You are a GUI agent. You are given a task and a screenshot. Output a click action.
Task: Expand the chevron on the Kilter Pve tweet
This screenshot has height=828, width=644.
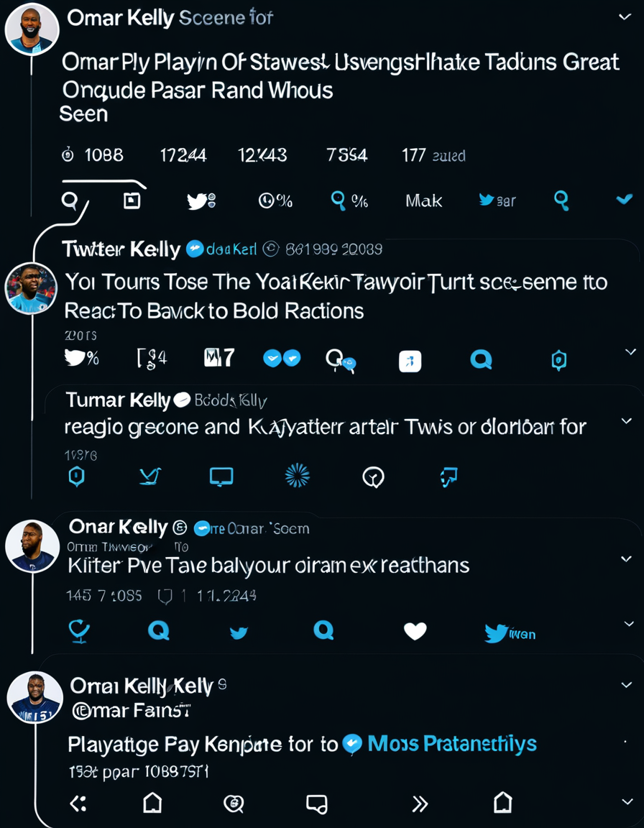[x=626, y=558]
